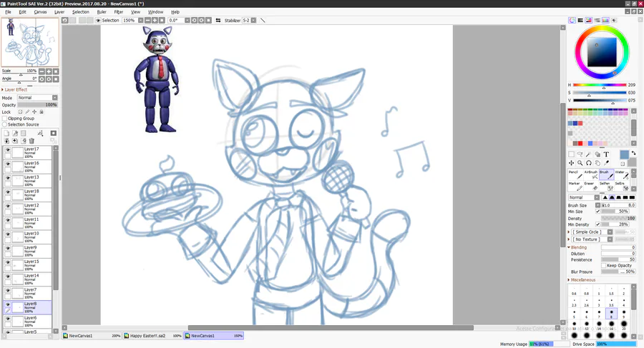Viewport: 644px width, 348px height.
Task: Select the Marker tool
Action: [575, 186]
